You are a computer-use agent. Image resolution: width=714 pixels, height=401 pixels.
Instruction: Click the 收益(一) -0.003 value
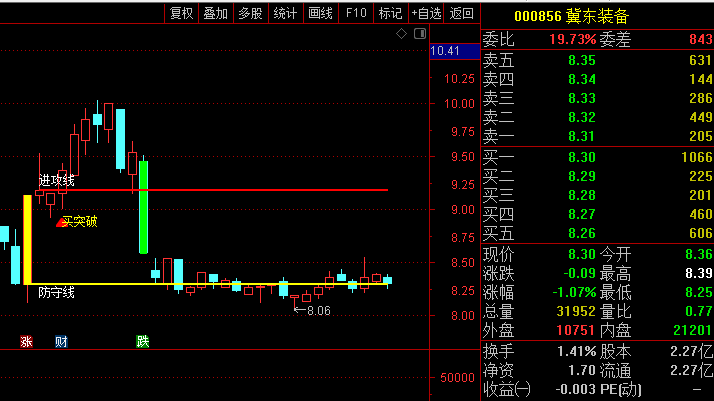(576, 390)
